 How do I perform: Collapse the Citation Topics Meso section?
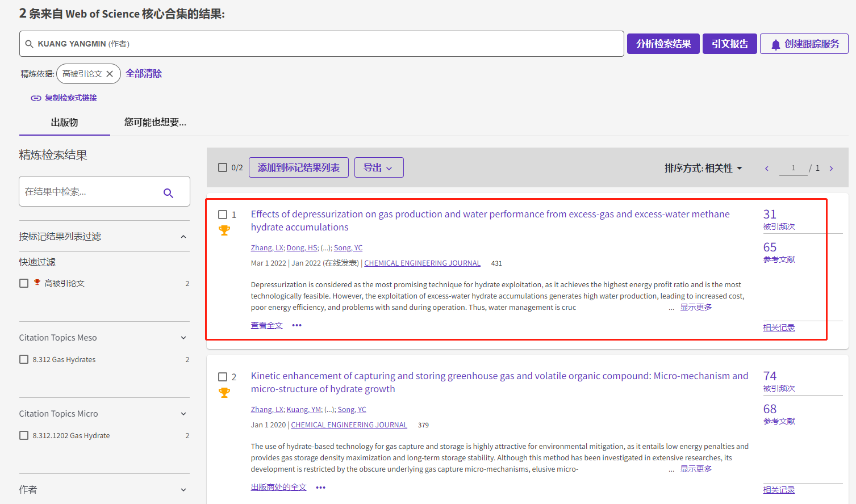(183, 338)
